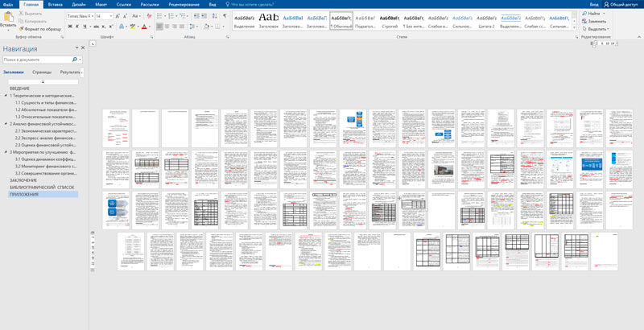Click the bulleted list icon

[x=161, y=16]
